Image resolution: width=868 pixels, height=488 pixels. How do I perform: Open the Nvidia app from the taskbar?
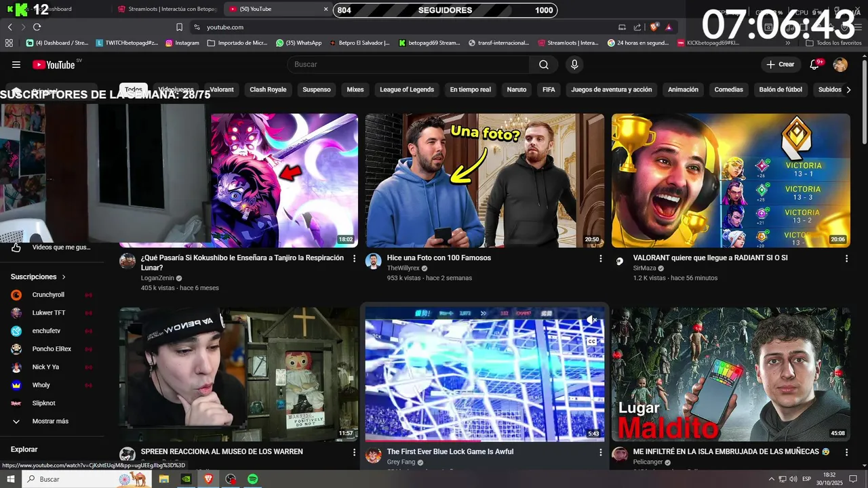[x=186, y=479]
